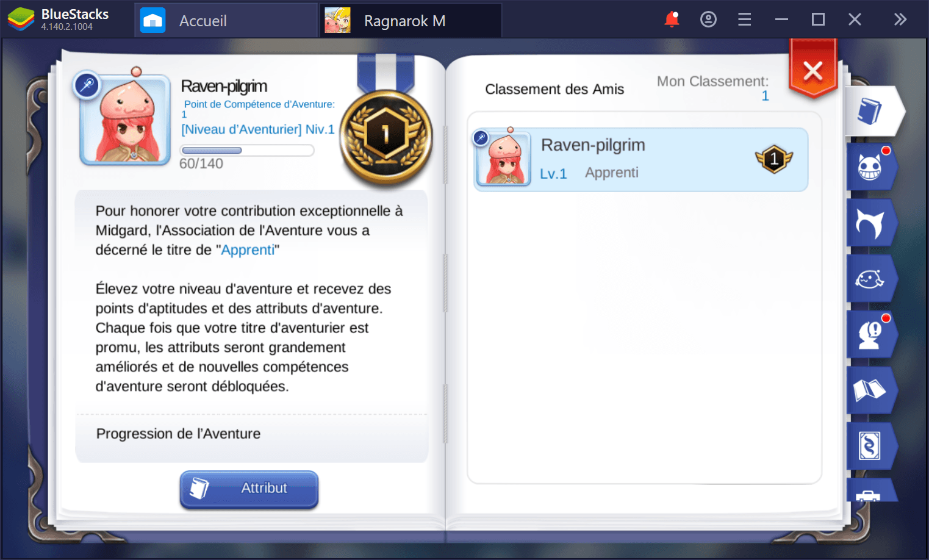The height and width of the screenshot is (560, 929).
Task: Click the BlueStacks logo
Action: [x=21, y=20]
